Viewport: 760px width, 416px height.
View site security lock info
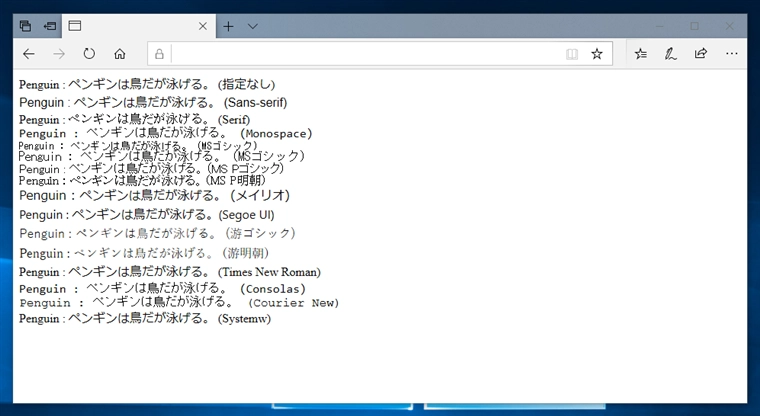click(159, 54)
